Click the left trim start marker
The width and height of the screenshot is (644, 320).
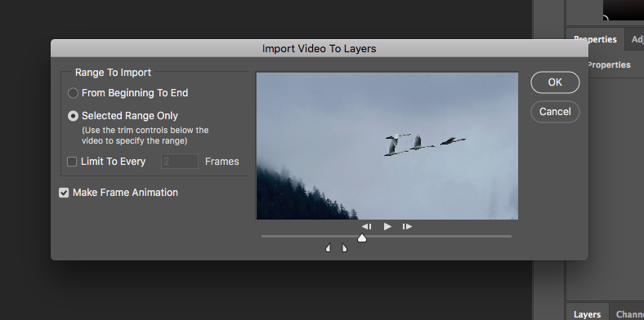329,247
